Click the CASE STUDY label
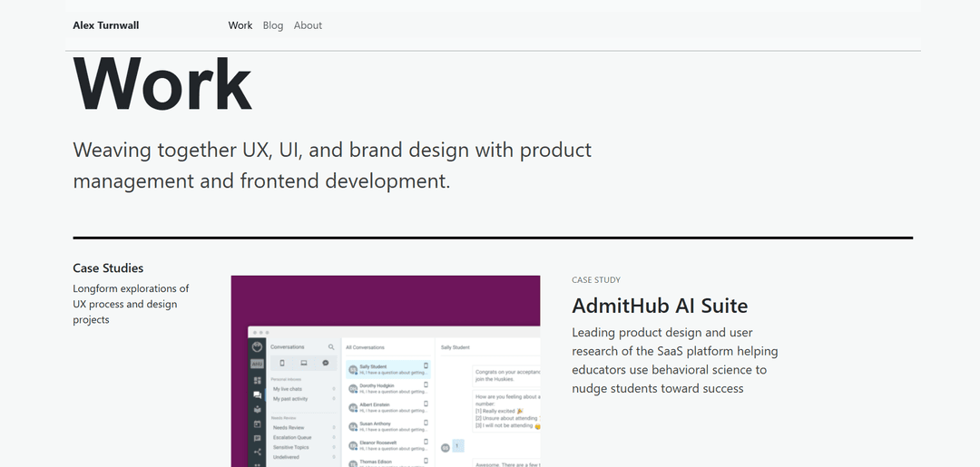Image resolution: width=980 pixels, height=467 pixels. pyautogui.click(x=595, y=279)
